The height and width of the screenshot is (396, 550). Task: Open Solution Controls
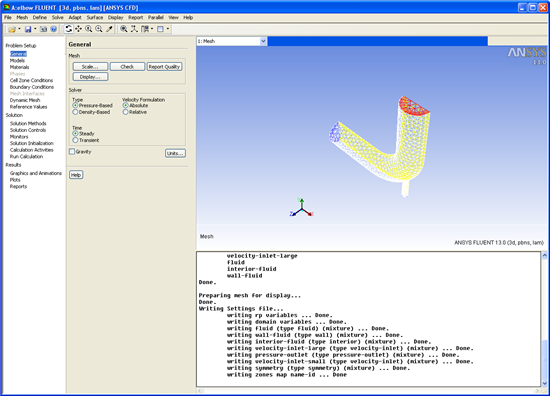tap(28, 130)
